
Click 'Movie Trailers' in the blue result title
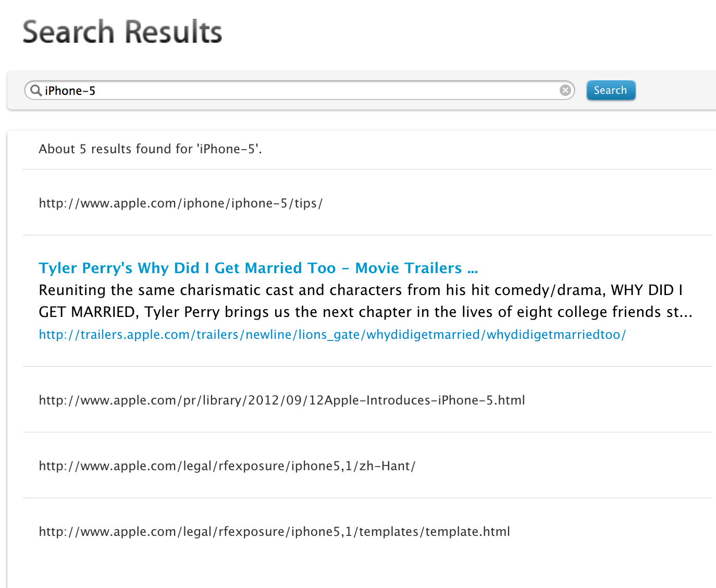408,268
